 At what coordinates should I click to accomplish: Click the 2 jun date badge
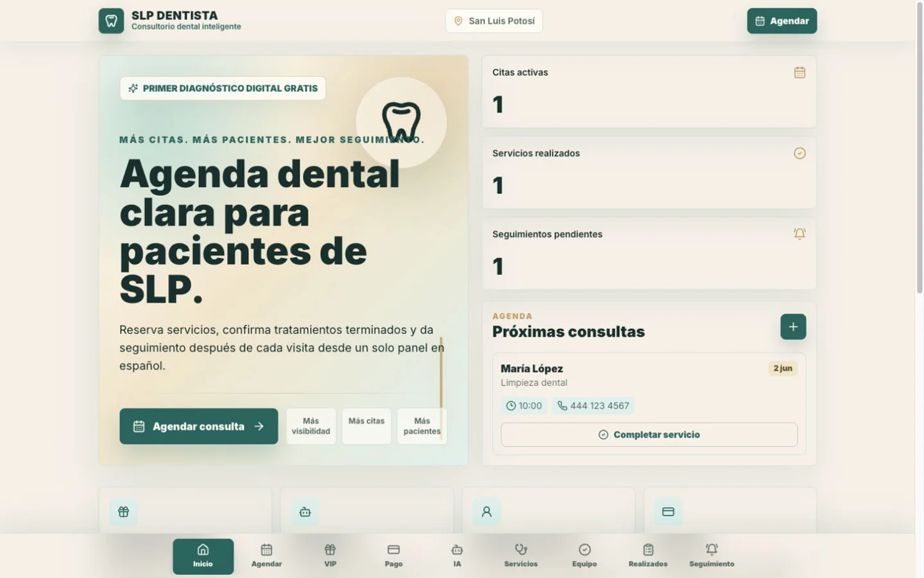783,369
